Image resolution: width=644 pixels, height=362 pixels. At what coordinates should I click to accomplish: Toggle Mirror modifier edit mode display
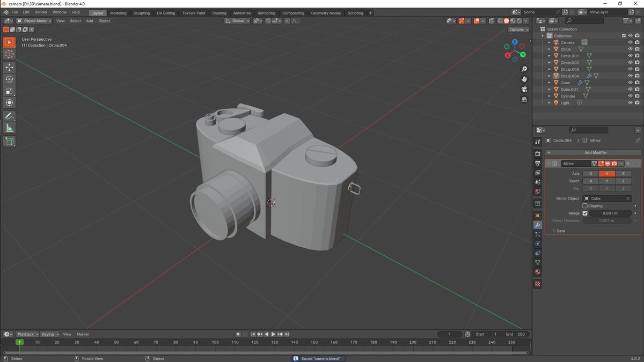pyautogui.click(x=601, y=164)
